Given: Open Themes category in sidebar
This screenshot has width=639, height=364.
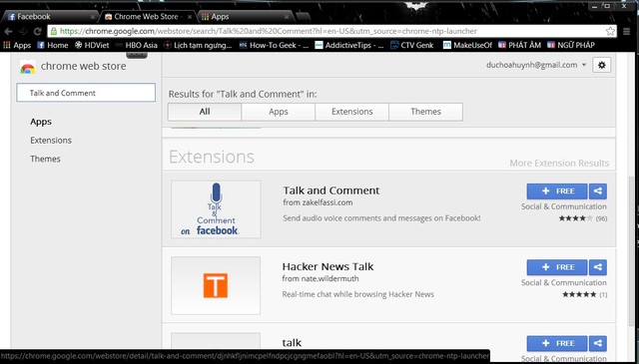Looking at the screenshot, I should point(45,159).
